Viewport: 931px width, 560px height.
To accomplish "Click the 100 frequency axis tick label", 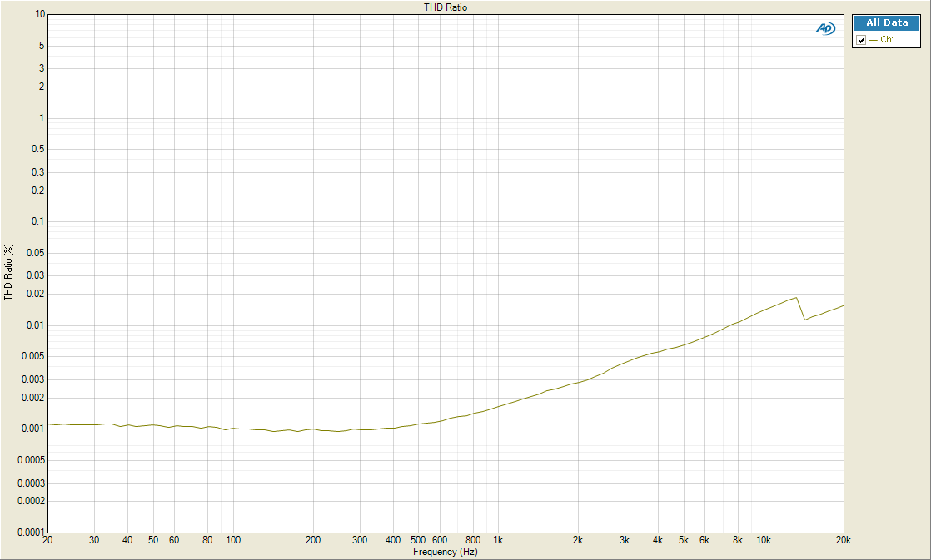I will 233,540.
